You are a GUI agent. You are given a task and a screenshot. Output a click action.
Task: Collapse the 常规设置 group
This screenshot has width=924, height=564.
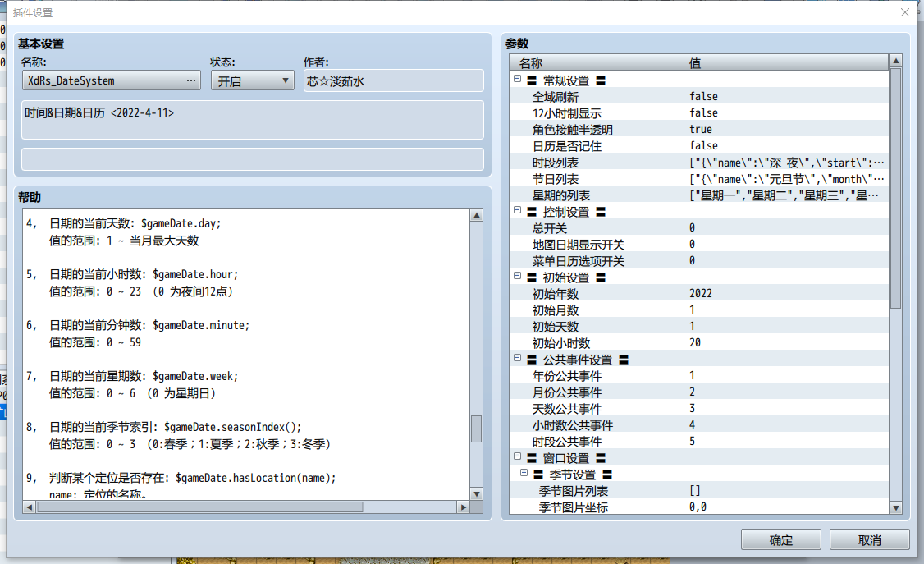coord(518,78)
